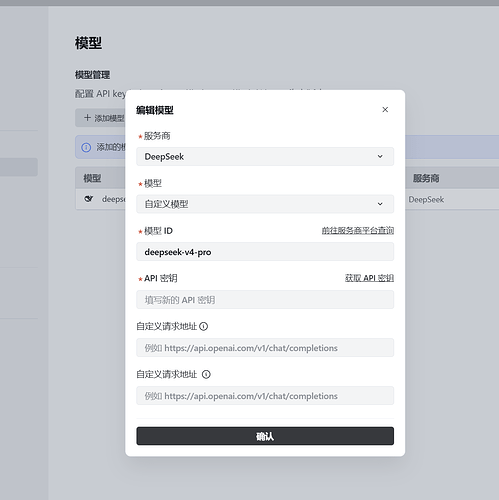
Task: Click the 服务商 table column header
Action: pos(426,178)
